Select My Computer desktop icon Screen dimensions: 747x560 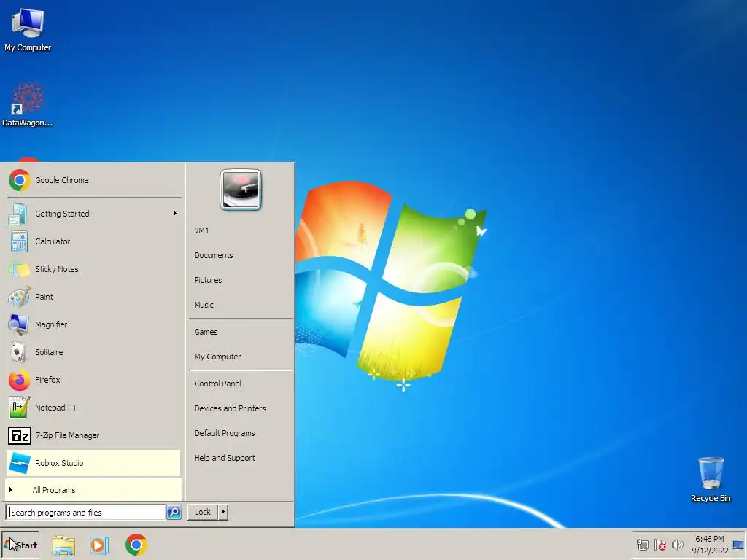click(x=28, y=31)
